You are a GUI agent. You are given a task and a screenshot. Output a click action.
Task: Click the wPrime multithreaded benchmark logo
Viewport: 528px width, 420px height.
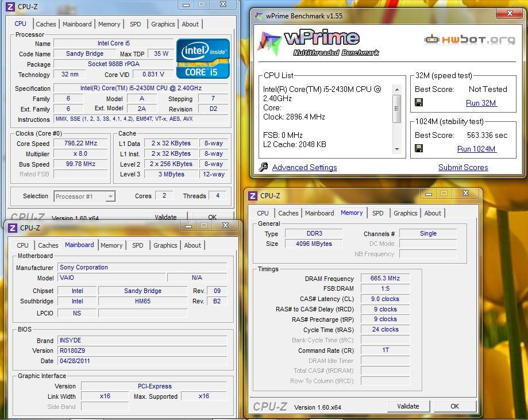coord(319,43)
